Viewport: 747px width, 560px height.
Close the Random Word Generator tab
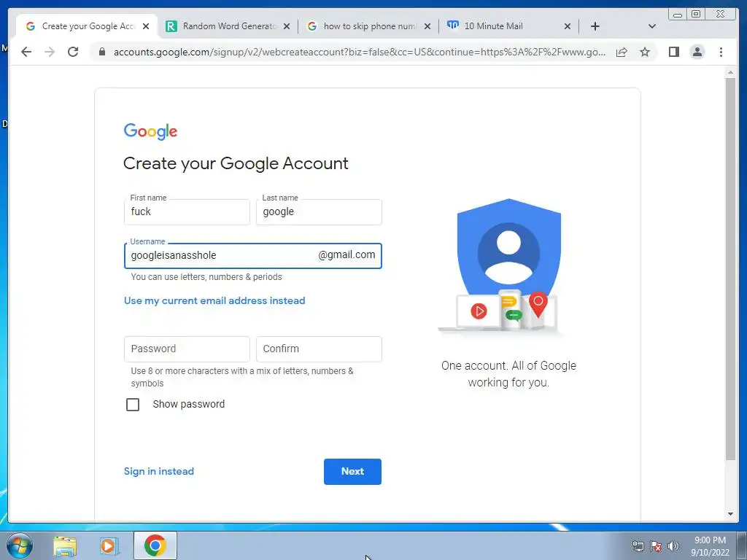point(286,26)
